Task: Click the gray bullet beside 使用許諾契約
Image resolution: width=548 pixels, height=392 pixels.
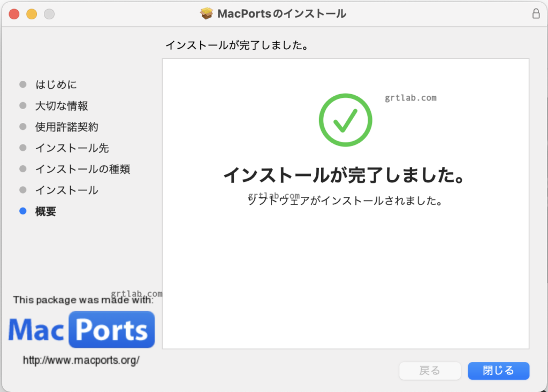Action: click(22, 127)
